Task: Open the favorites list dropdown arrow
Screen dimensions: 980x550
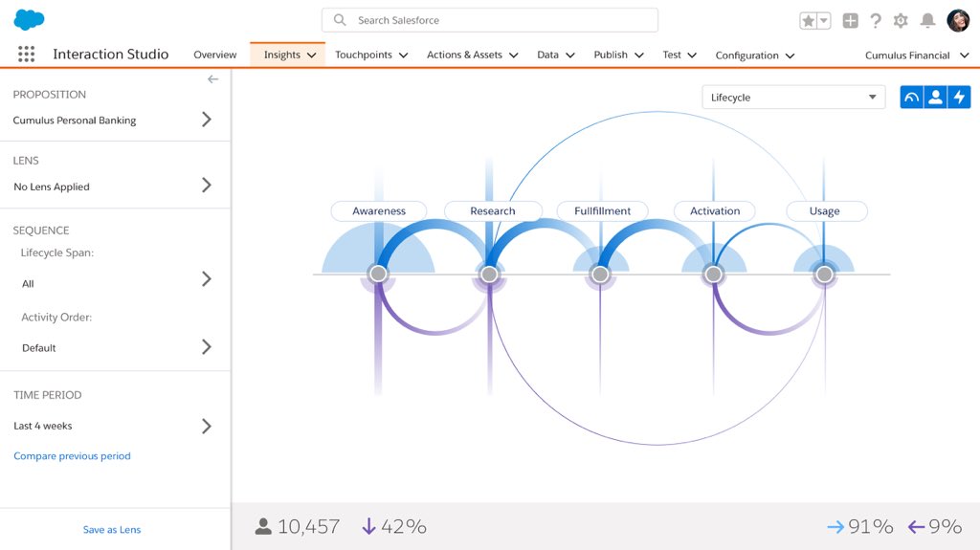Action: 824,21
